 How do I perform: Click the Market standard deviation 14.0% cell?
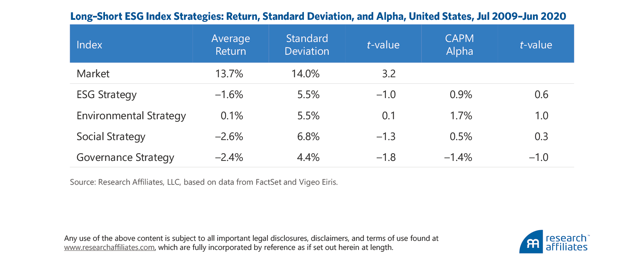pyautogui.click(x=305, y=74)
